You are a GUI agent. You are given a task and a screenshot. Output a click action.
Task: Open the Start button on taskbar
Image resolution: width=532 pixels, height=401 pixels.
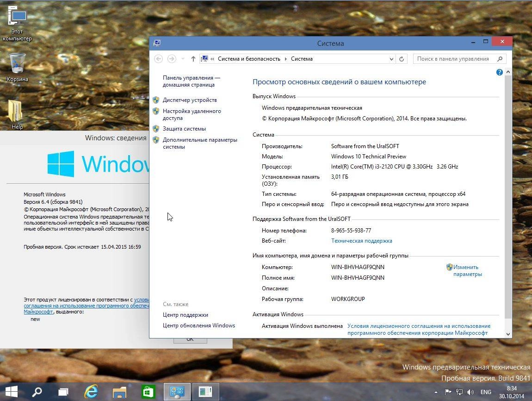12,392
